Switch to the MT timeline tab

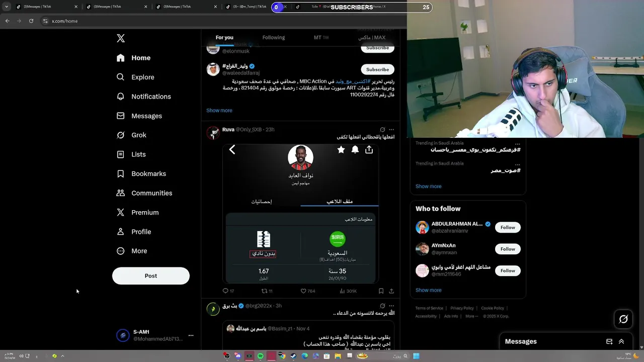click(321, 38)
